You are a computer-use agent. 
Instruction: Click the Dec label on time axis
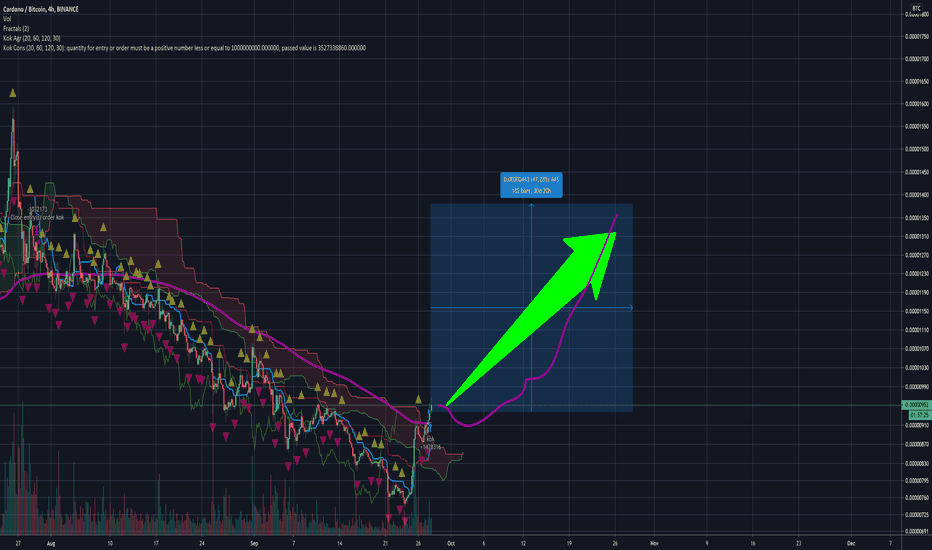click(x=851, y=543)
